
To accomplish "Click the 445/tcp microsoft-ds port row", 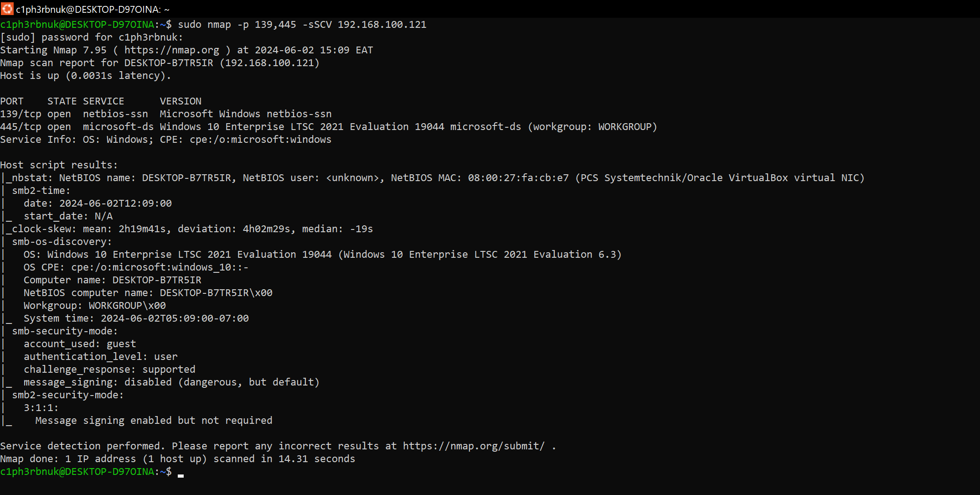I will click(329, 127).
